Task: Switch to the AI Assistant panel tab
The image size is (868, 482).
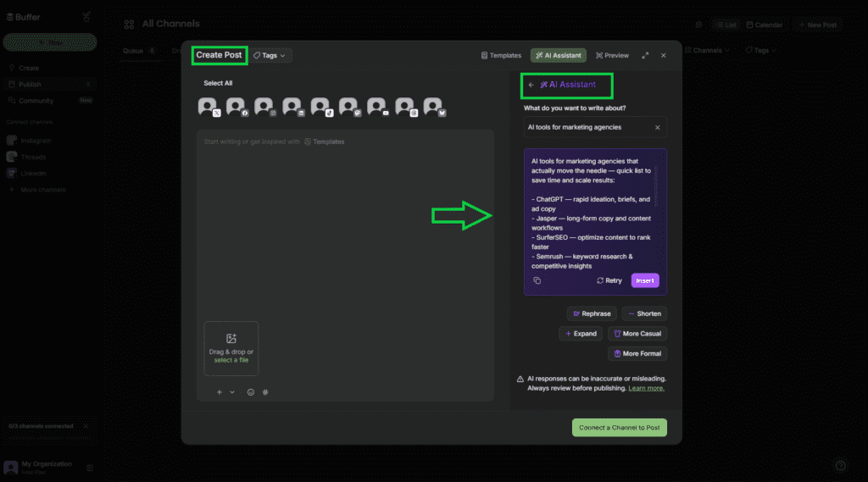Action: pos(559,55)
